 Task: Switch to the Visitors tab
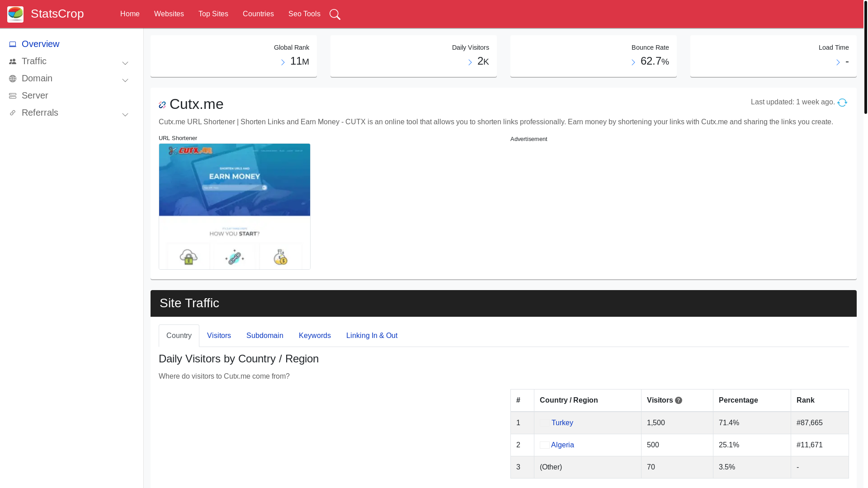coord(219,336)
